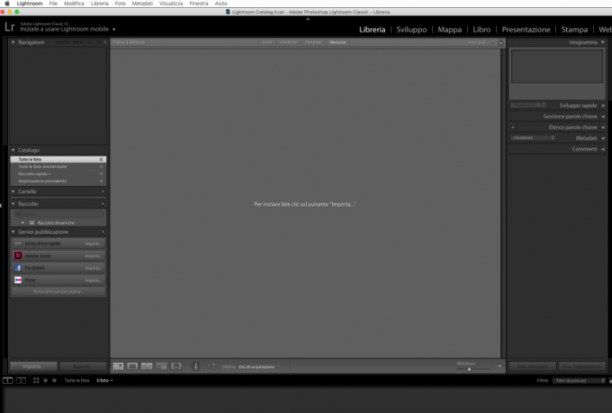Switch to the Stampa module
Screen dimensions: 612x413
coord(574,30)
